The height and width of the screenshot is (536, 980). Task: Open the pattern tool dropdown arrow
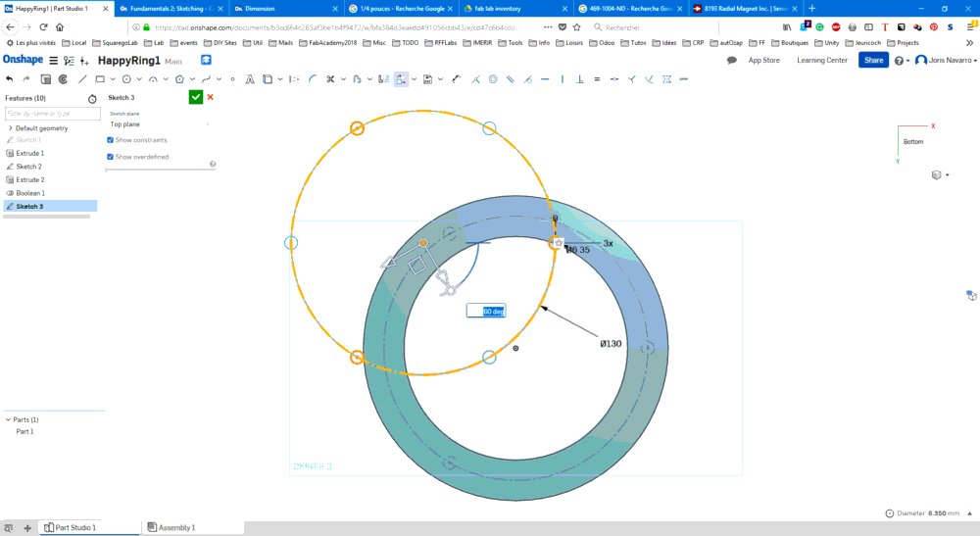(414, 79)
